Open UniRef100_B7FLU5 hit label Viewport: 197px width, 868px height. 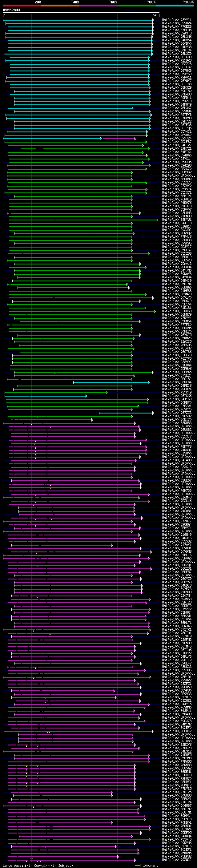(177, 30)
